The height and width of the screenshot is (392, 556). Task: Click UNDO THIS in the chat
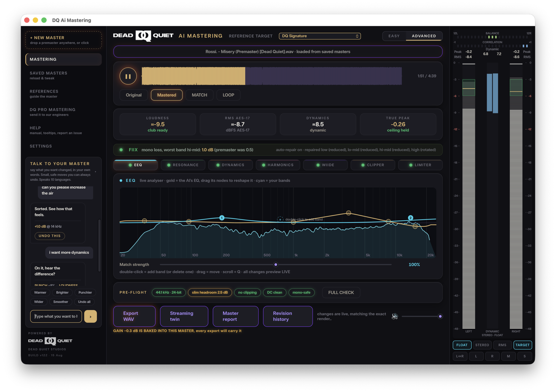click(x=50, y=236)
